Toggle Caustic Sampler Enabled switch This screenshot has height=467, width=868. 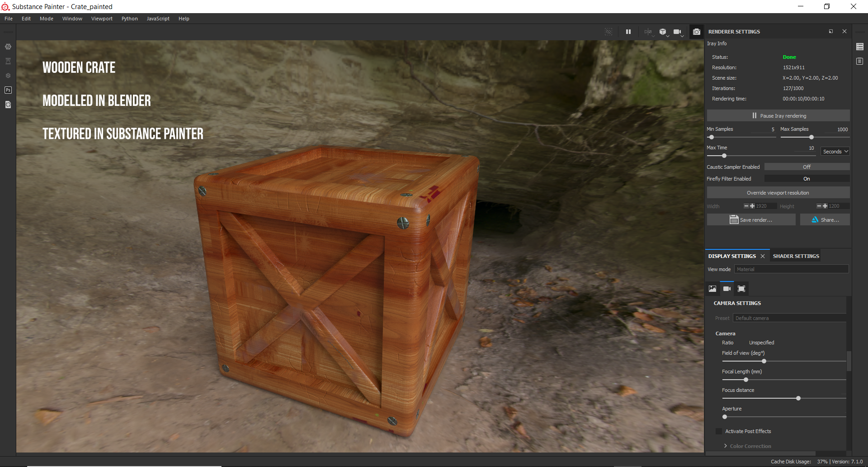pyautogui.click(x=807, y=167)
